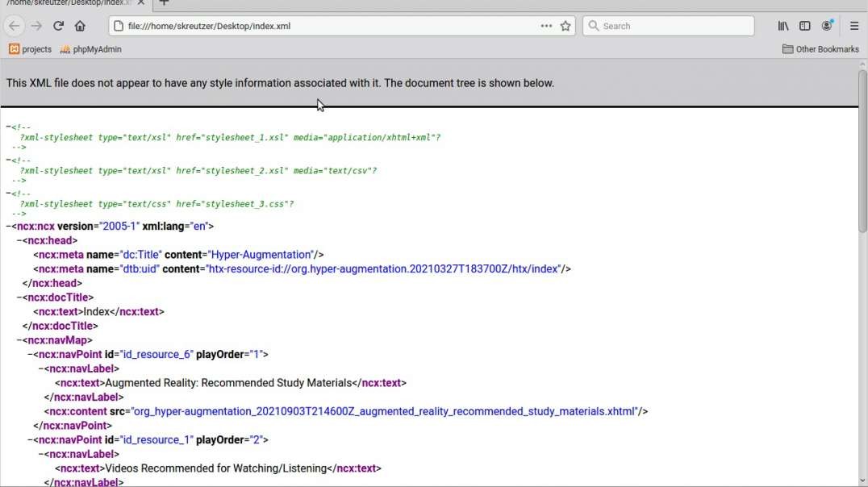Toggle the sidebar view icon
This screenshot has height=487, width=868.
point(804,25)
